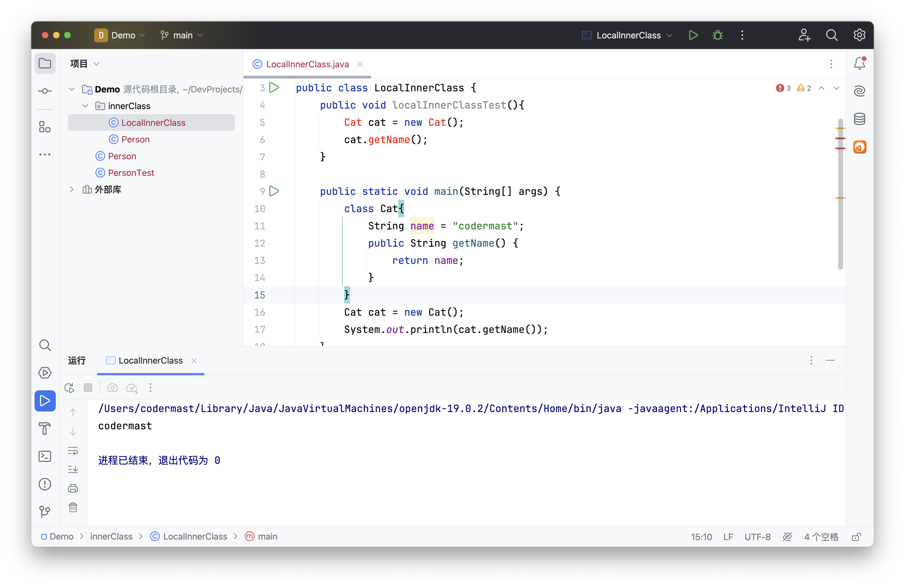Clear console with trash icon
Image resolution: width=905 pixels, height=588 pixels.
(x=73, y=507)
